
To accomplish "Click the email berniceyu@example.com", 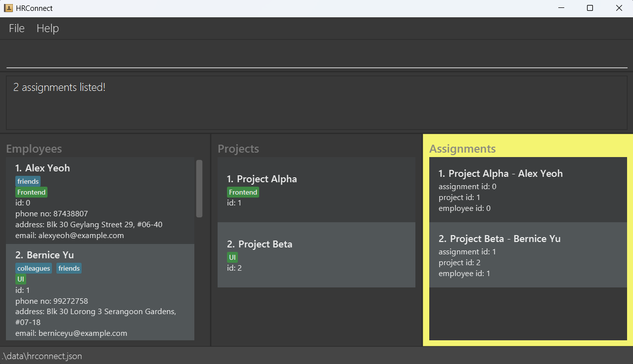I will [x=71, y=333].
